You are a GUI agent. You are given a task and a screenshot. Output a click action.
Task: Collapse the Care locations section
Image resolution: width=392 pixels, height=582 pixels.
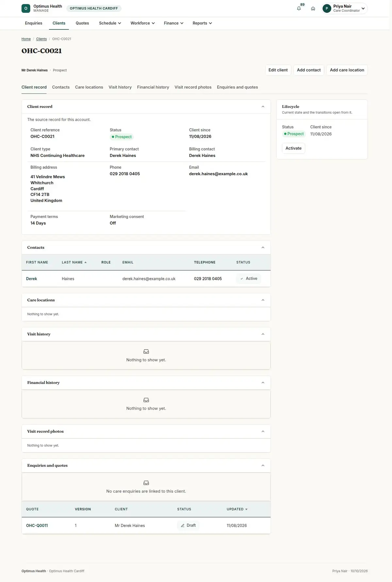coord(263,300)
